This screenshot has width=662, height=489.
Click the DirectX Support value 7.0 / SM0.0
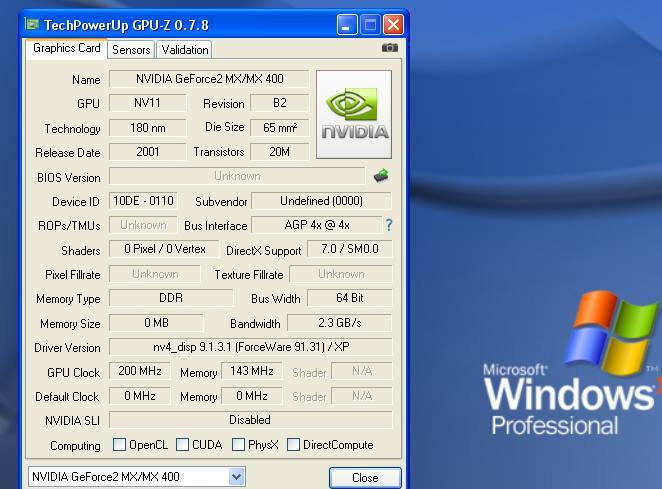pyautogui.click(x=350, y=249)
